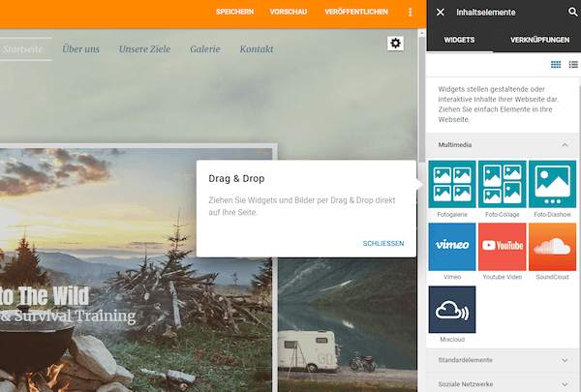Select the Mixcloud widget

tap(452, 310)
